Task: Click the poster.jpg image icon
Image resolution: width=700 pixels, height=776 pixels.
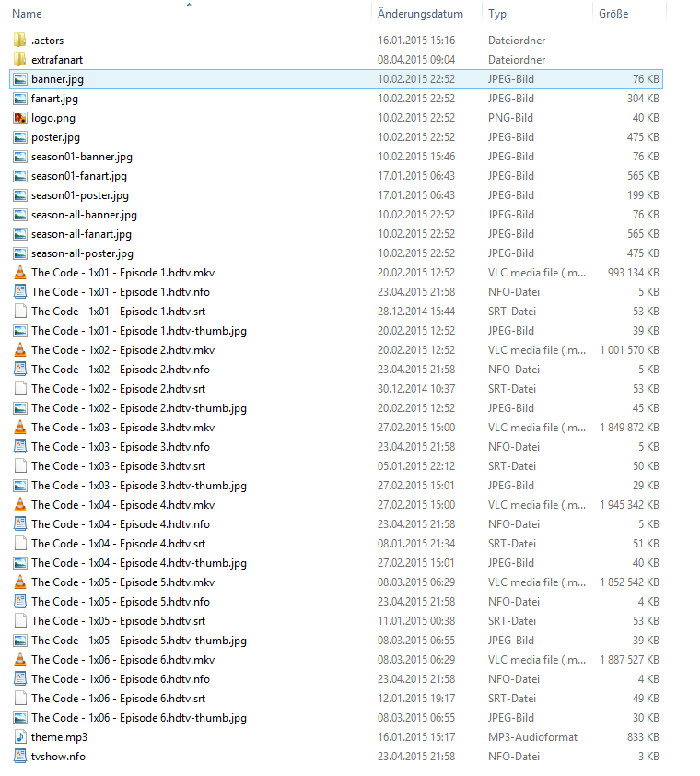Action: tap(19, 137)
